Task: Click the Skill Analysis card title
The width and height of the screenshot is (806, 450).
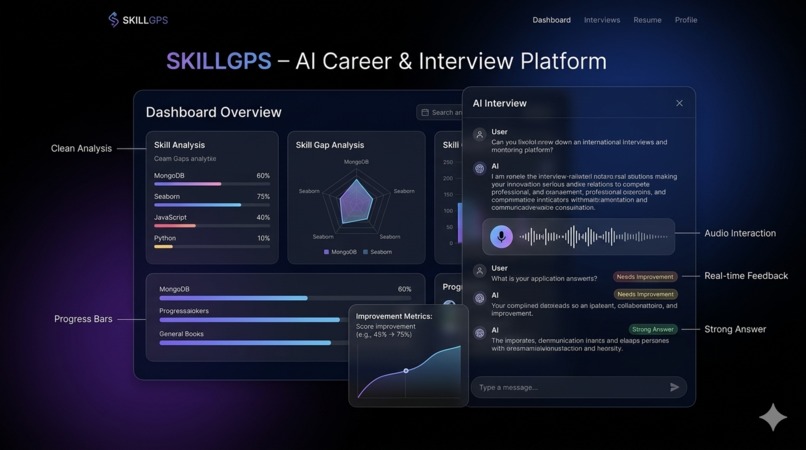Action: click(179, 145)
